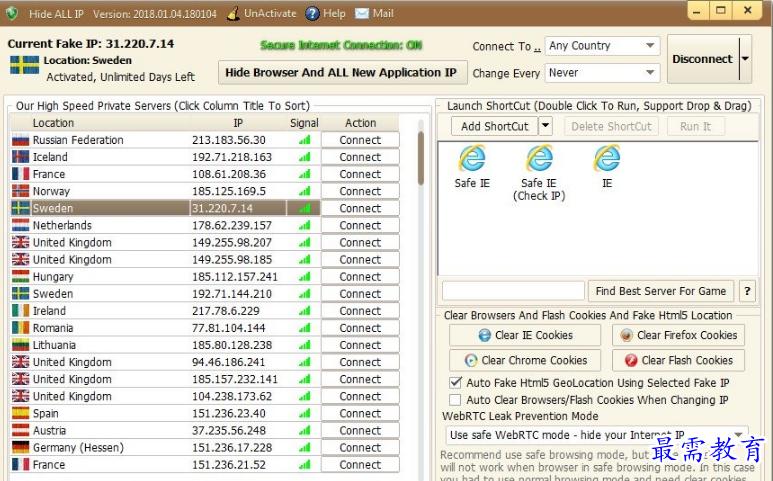Click signal bars for 213.183.56.30
Screen dimensions: 773x481
(305, 140)
